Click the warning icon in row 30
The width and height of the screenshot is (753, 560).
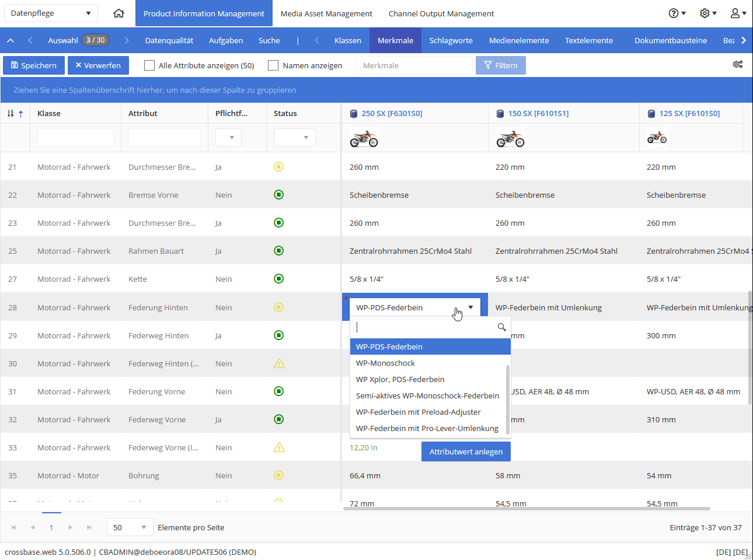pos(279,363)
